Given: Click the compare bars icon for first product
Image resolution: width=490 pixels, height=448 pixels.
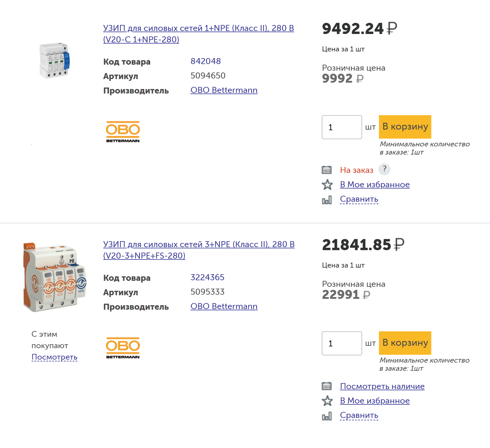Looking at the screenshot, I should tap(327, 200).
